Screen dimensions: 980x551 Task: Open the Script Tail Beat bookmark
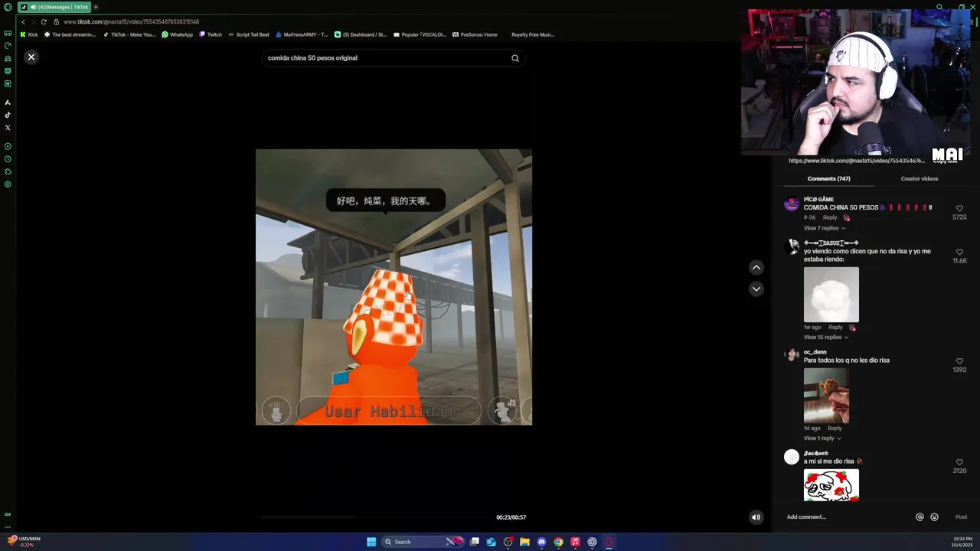coord(249,34)
